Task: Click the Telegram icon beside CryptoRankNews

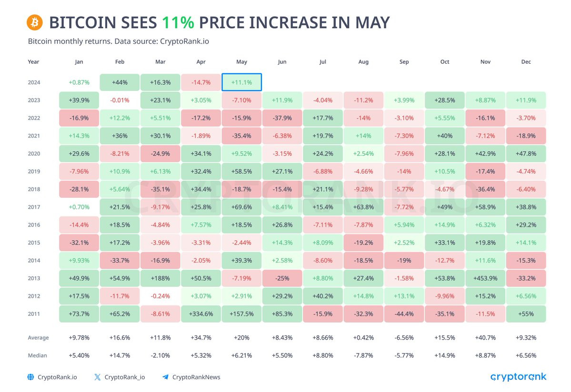Action: [165, 377]
